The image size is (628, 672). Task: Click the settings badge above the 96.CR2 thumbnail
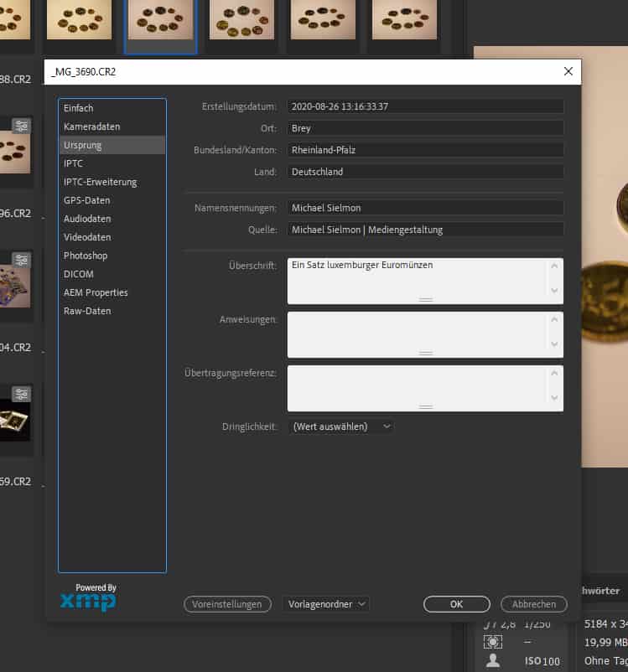(x=22, y=126)
